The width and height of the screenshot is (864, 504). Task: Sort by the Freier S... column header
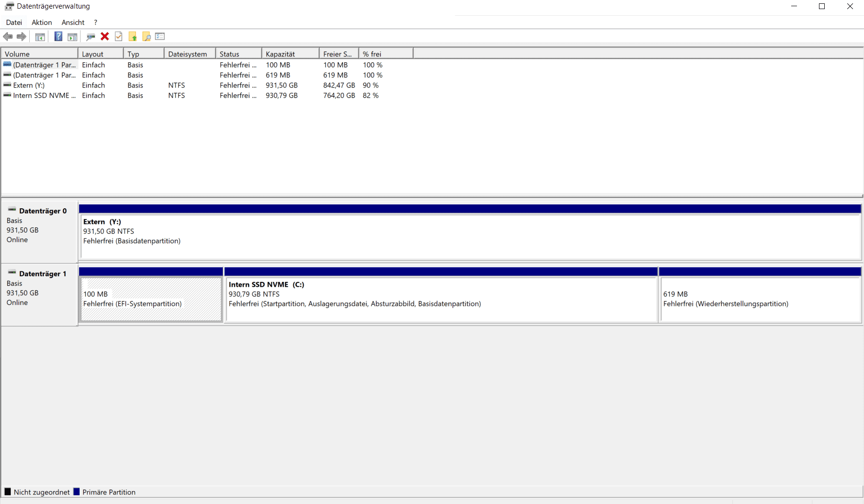(x=339, y=54)
